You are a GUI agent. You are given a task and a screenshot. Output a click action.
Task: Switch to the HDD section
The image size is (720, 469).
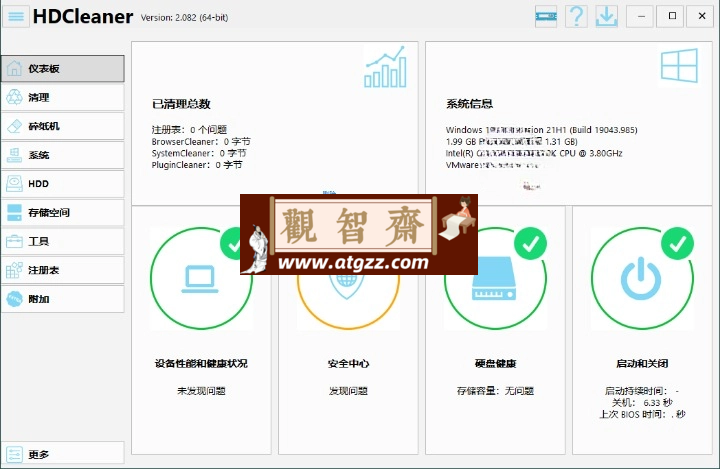[63, 184]
